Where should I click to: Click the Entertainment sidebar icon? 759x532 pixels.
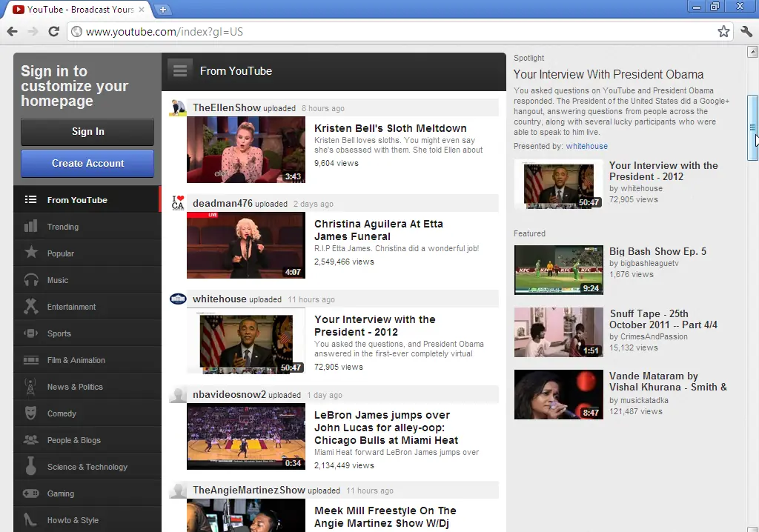coord(31,306)
